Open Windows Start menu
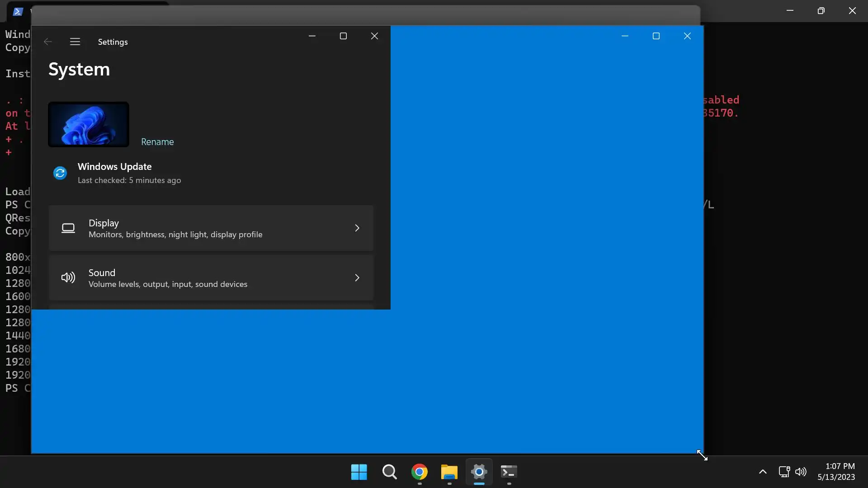The height and width of the screenshot is (488, 868). [x=359, y=472]
